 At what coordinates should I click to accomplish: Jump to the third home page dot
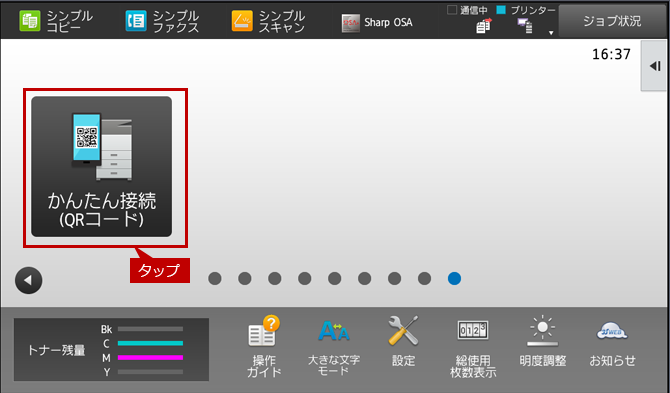(274, 279)
